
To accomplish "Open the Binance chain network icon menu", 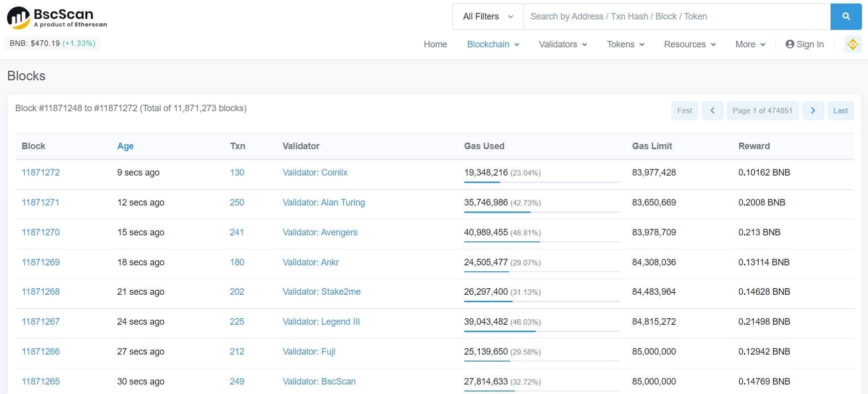I will click(853, 44).
